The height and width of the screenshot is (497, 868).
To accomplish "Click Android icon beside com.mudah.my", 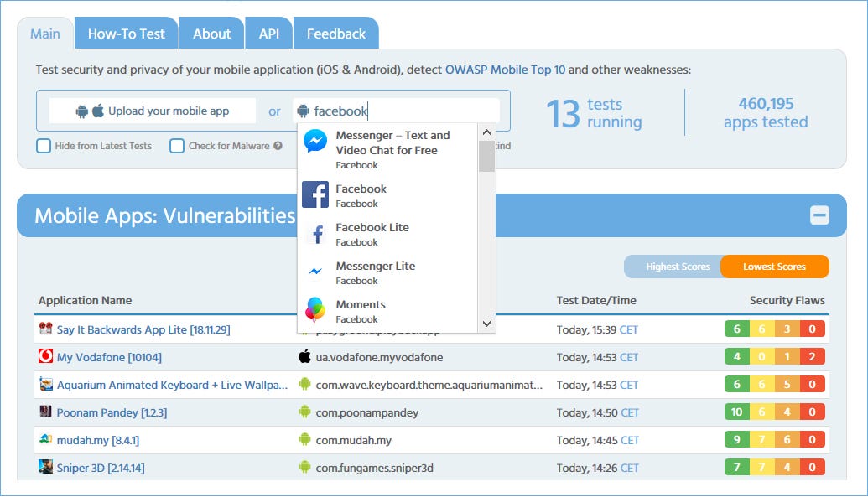I will 304,439.
